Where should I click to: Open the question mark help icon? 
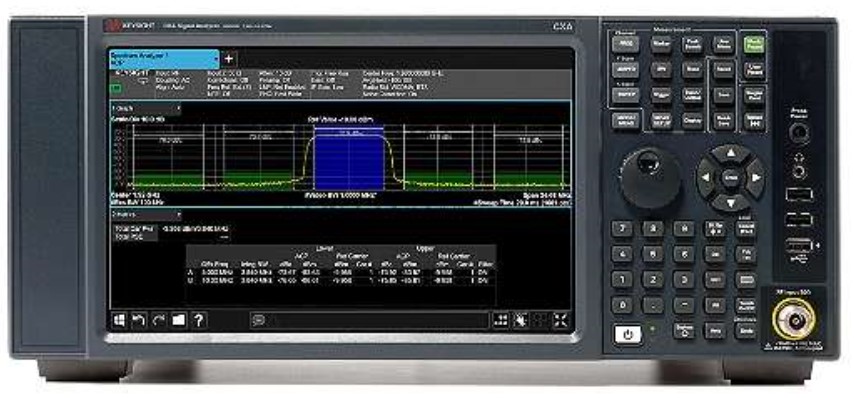pyautogui.click(x=199, y=321)
